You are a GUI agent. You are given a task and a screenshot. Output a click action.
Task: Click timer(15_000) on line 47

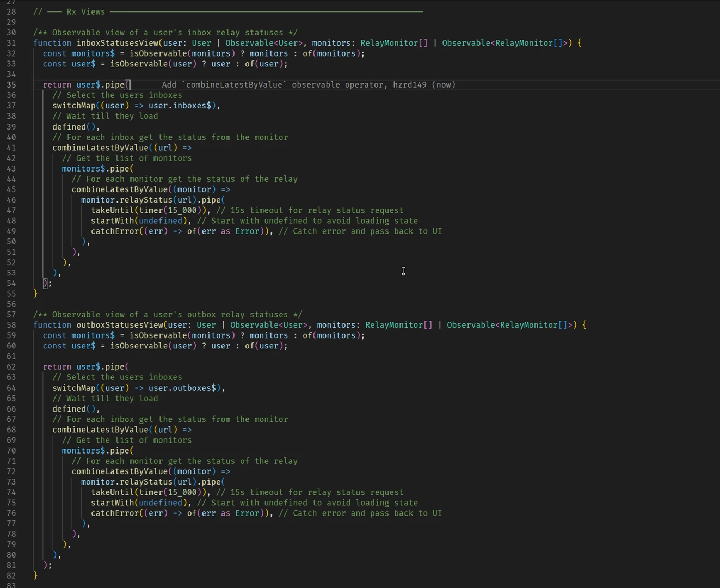pyautogui.click(x=172, y=211)
